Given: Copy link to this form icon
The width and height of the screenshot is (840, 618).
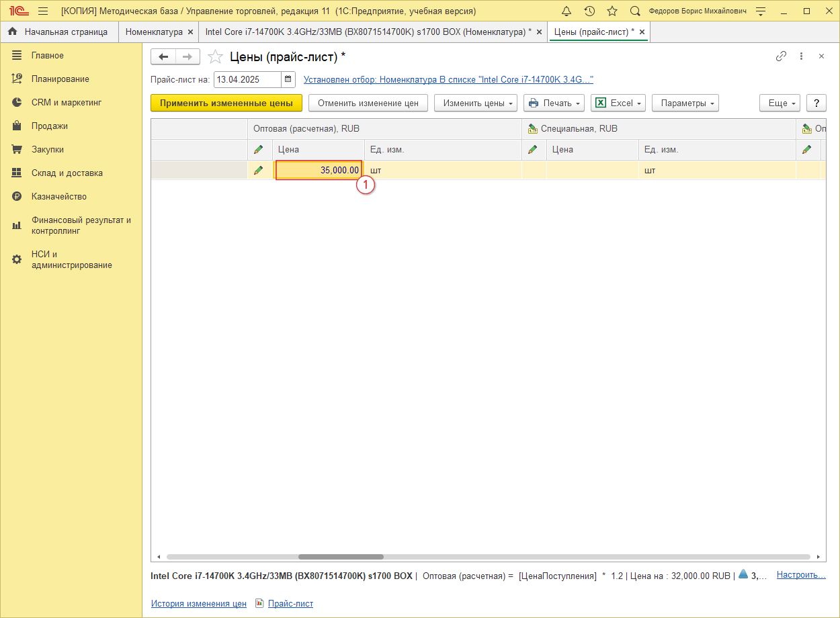Looking at the screenshot, I should point(781,56).
